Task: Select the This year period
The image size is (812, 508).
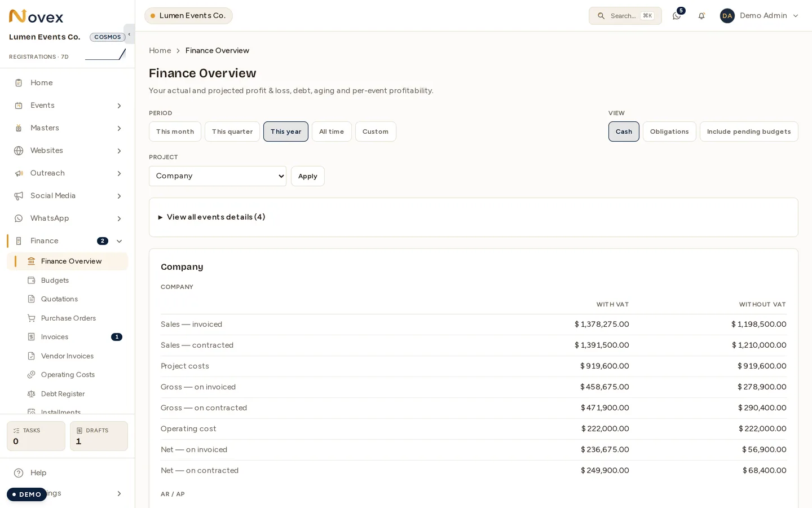Action: coord(286,132)
